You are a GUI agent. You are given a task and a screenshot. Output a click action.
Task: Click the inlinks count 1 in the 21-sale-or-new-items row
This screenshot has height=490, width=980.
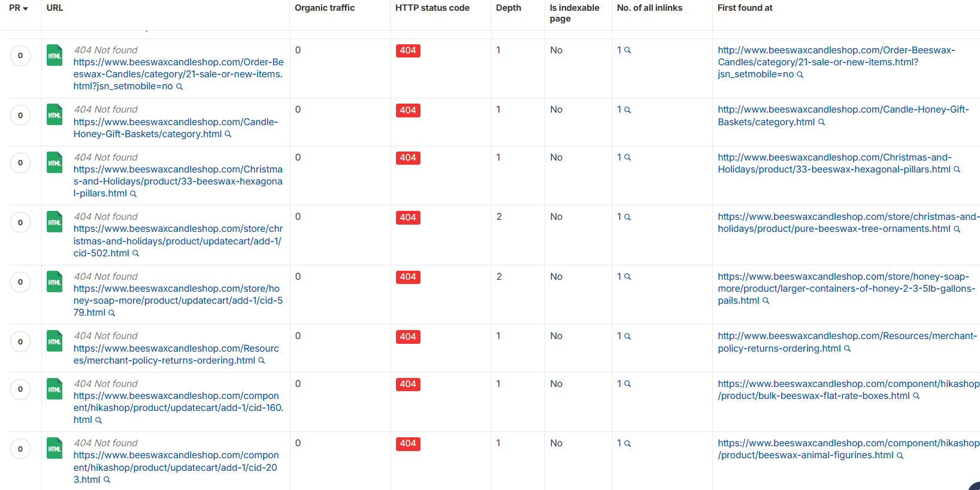(619, 50)
